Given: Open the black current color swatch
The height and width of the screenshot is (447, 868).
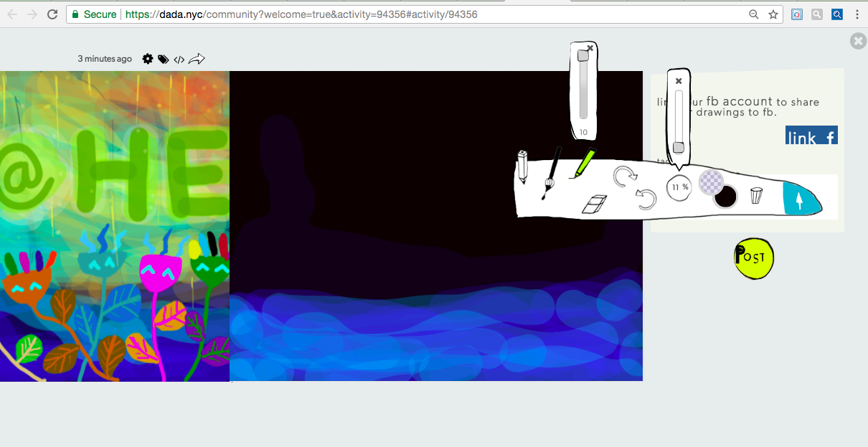Looking at the screenshot, I should 725,197.
